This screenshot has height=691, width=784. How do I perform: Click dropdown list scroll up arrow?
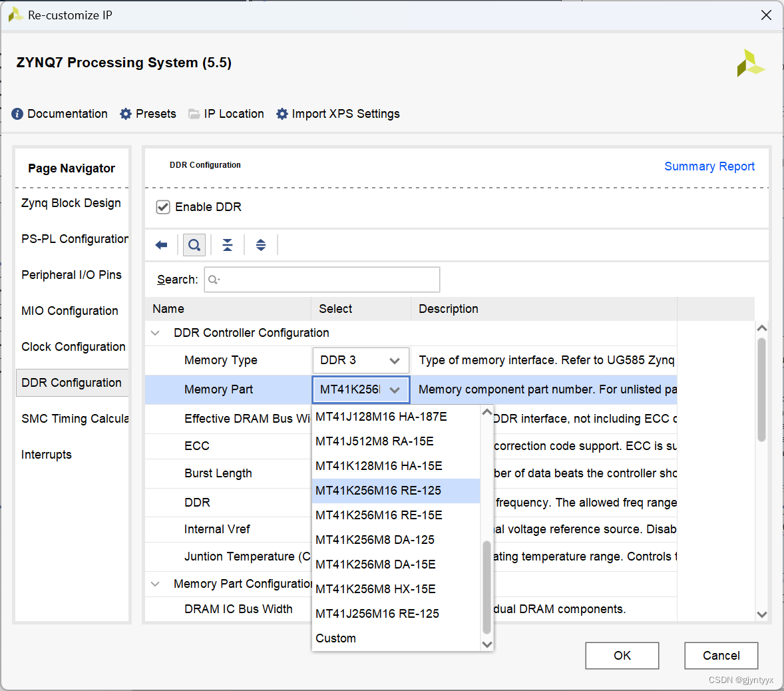click(487, 413)
